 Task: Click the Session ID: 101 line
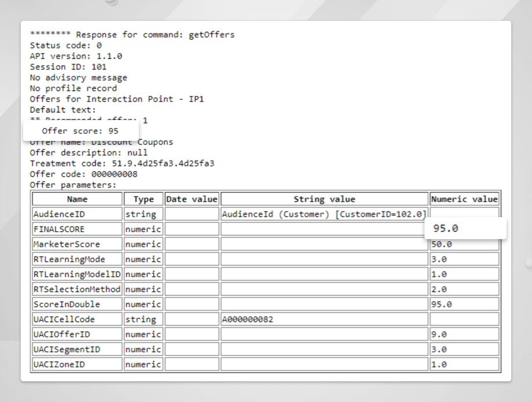coord(68,67)
